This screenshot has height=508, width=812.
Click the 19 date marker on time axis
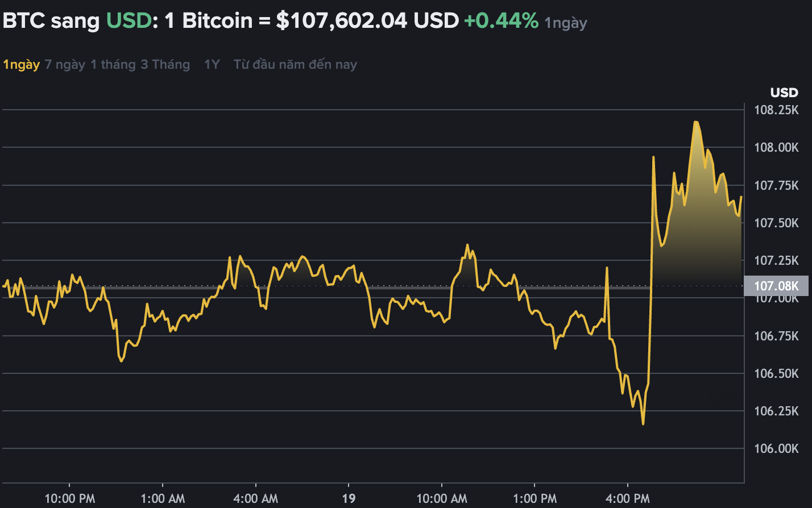point(349,499)
